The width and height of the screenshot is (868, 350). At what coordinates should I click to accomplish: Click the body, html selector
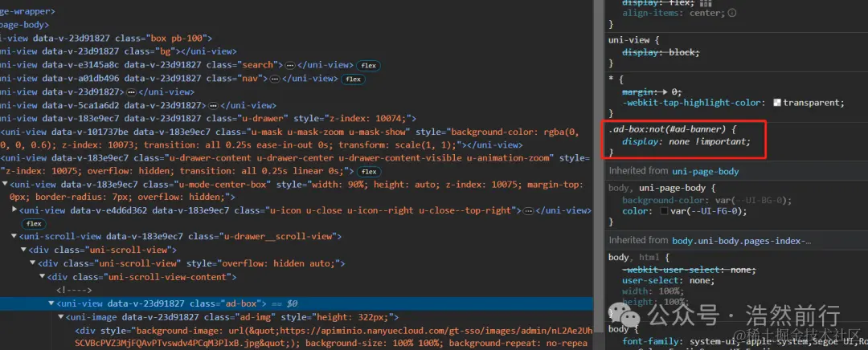point(636,258)
